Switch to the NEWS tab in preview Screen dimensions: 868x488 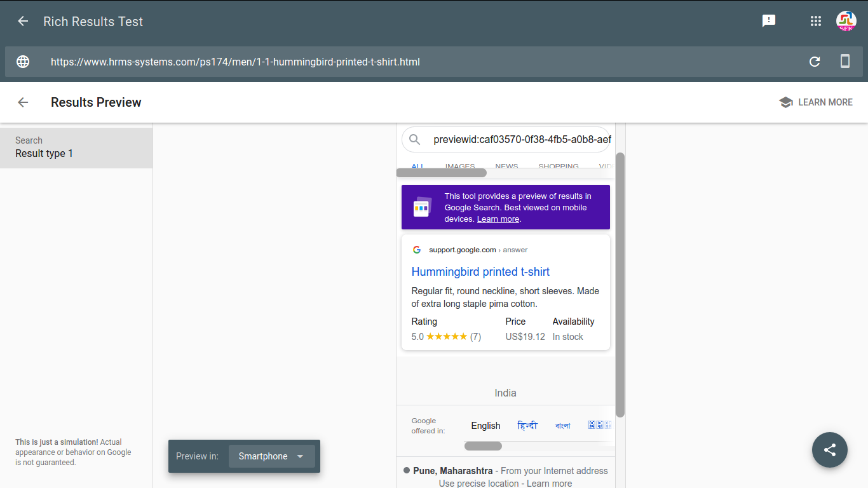[506, 166]
